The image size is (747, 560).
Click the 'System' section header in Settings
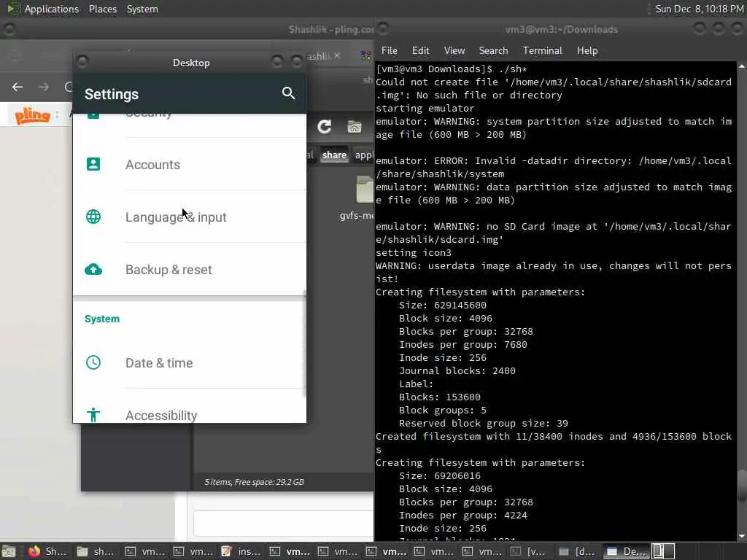(x=102, y=319)
